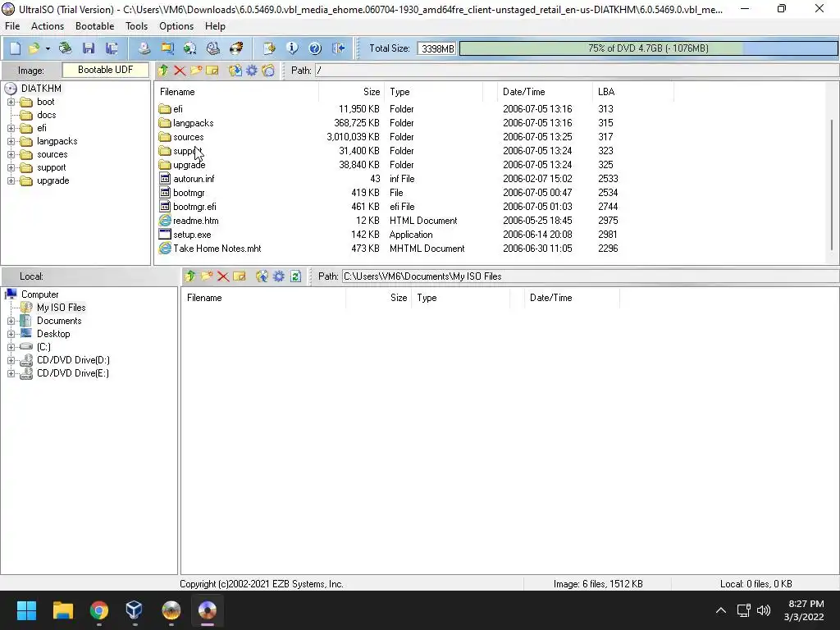840x630 pixels.
Task: Select setup.exe in the file list
Action: [x=192, y=235]
